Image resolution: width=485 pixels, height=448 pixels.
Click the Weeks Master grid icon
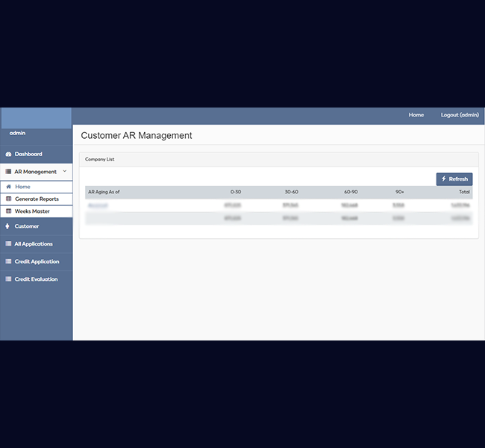[9, 211]
